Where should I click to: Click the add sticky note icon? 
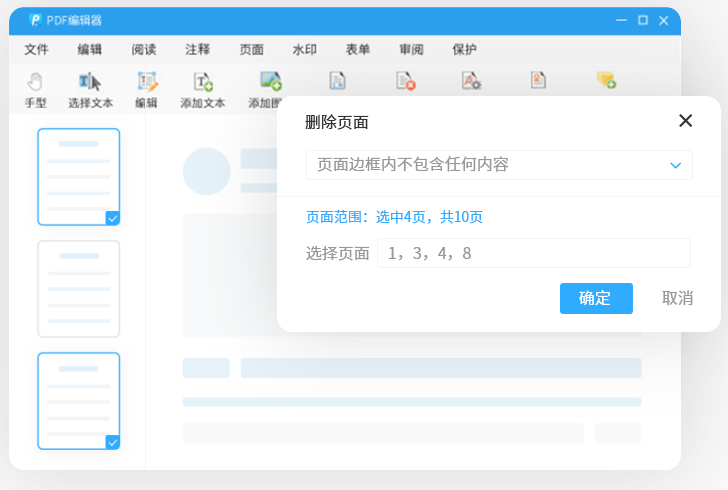pos(606,80)
